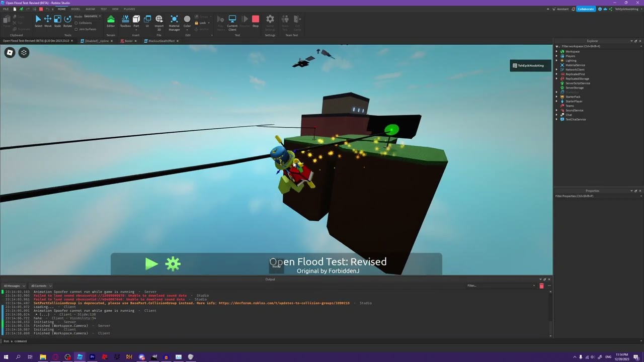Open the Mode Geometric dropdown
The image size is (644, 362).
coord(93,16)
